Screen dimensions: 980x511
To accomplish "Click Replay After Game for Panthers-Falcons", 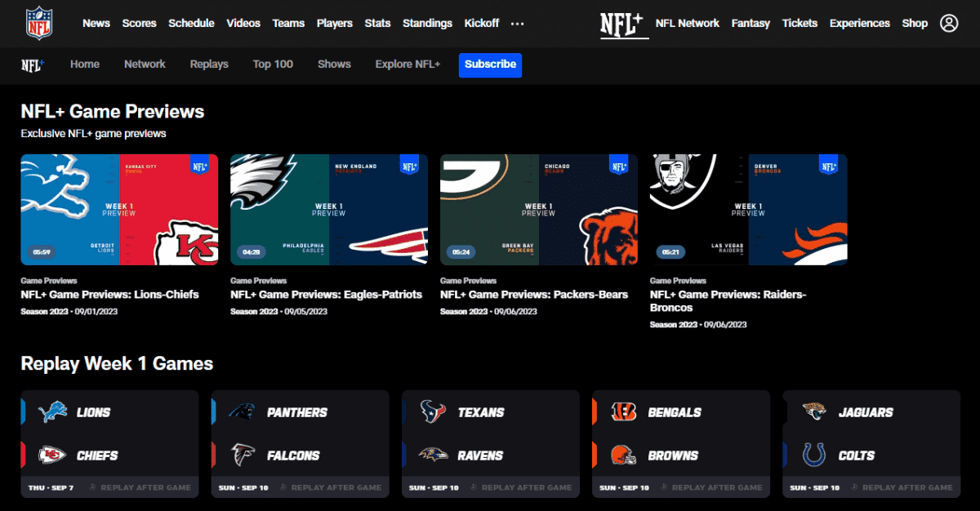I will pos(330,487).
